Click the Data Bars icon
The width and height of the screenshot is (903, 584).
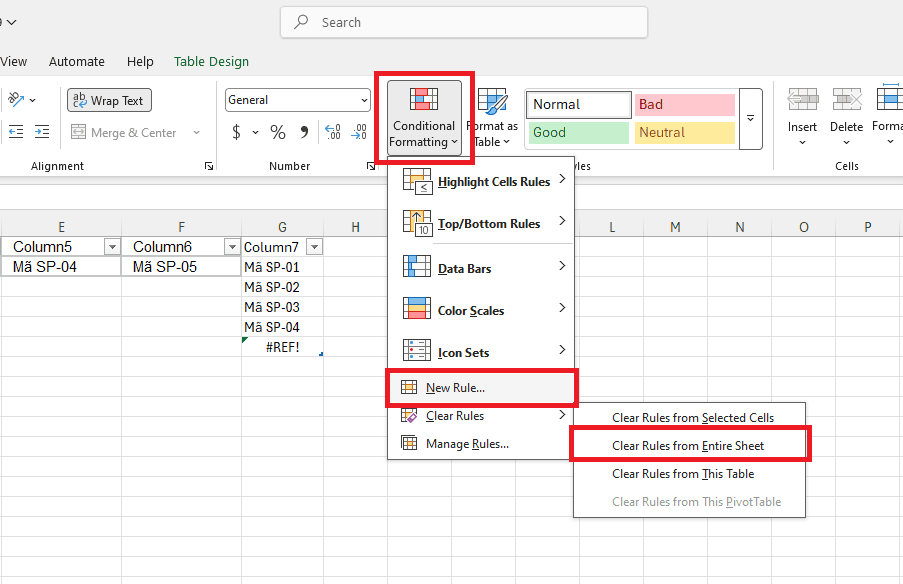pyautogui.click(x=417, y=266)
